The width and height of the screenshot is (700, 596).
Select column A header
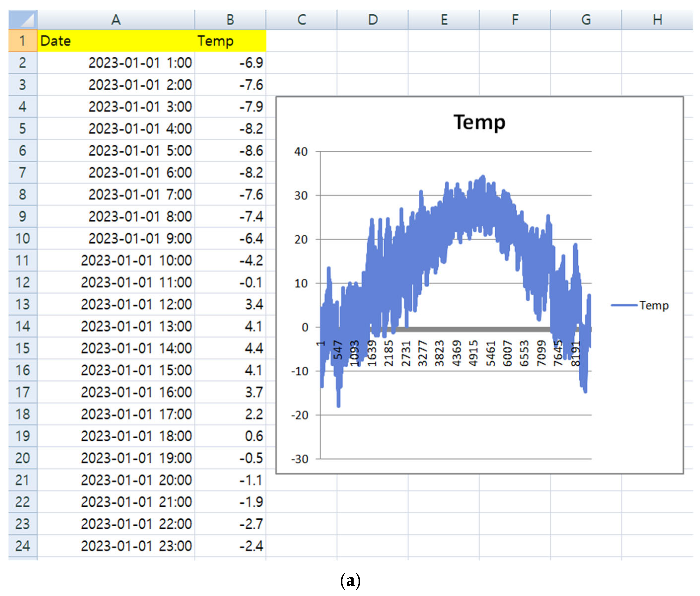pyautogui.click(x=116, y=20)
